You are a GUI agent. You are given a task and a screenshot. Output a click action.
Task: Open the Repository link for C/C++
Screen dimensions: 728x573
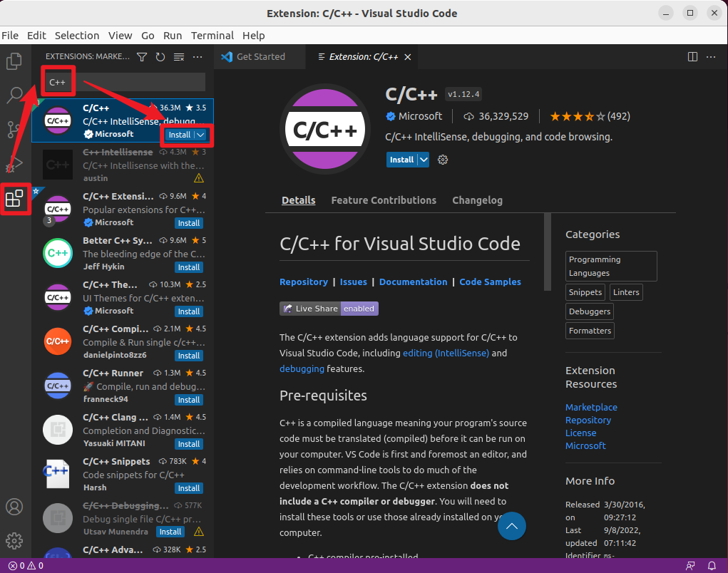pyautogui.click(x=304, y=282)
